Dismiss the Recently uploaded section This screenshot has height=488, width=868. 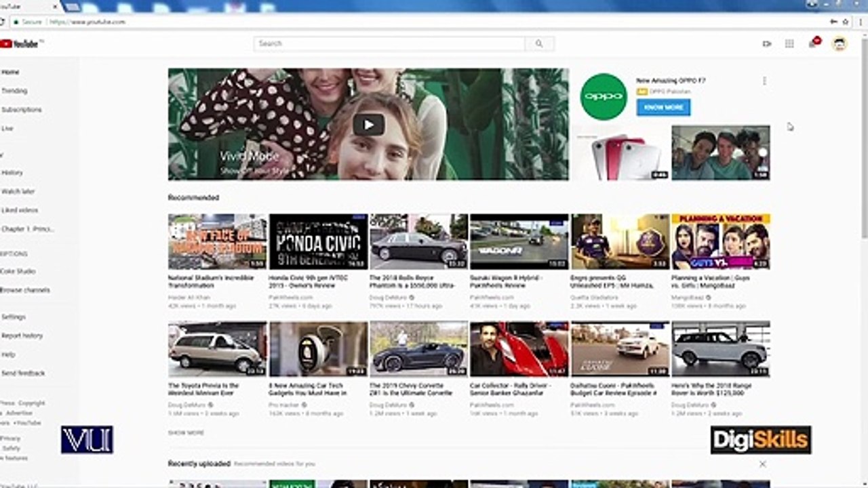[763, 464]
